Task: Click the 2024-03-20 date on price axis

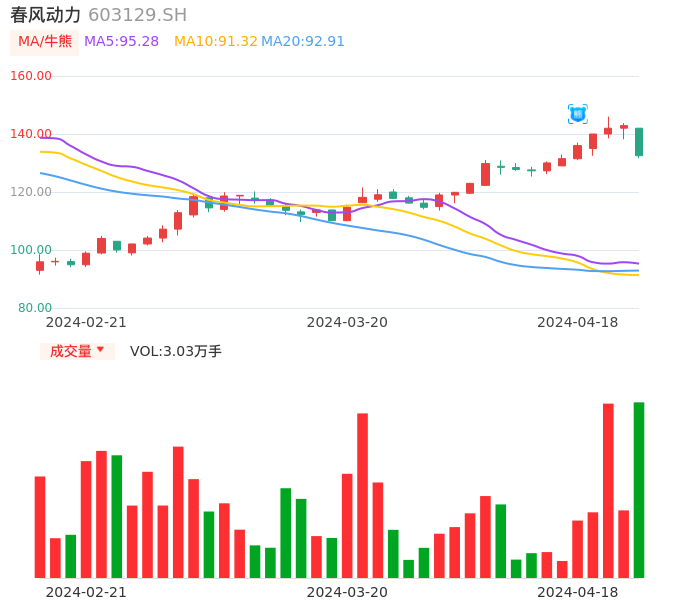Action: 347,322
